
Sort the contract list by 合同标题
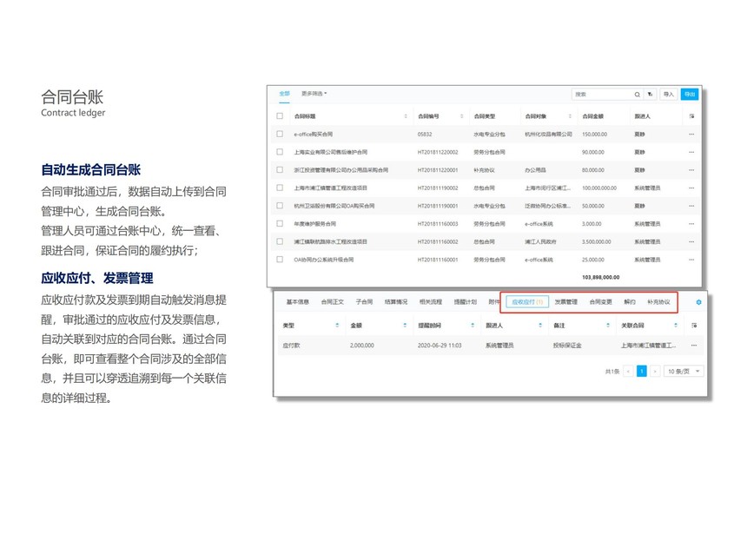coord(405,115)
